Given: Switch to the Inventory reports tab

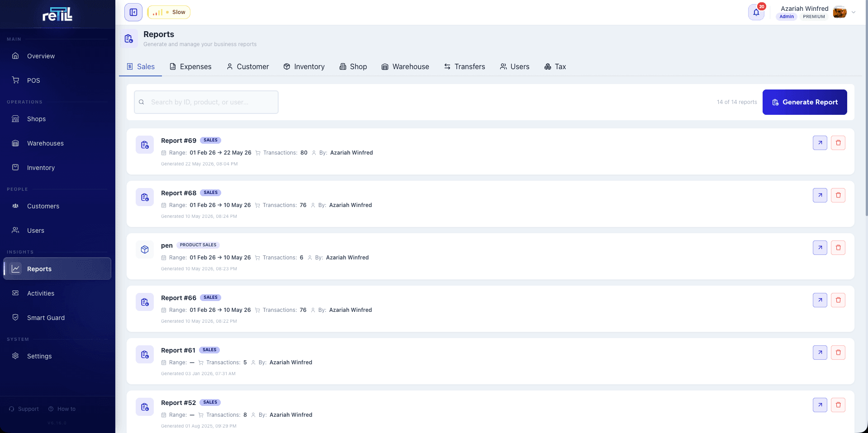Looking at the screenshot, I should click(x=304, y=66).
